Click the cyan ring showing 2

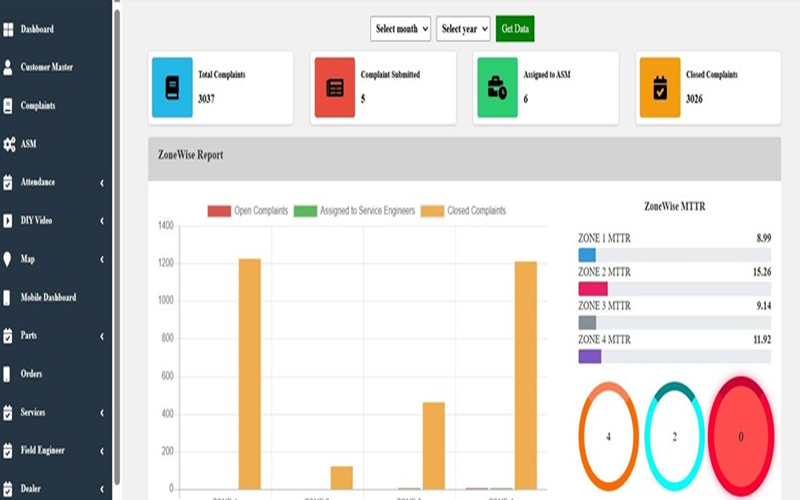(x=674, y=436)
